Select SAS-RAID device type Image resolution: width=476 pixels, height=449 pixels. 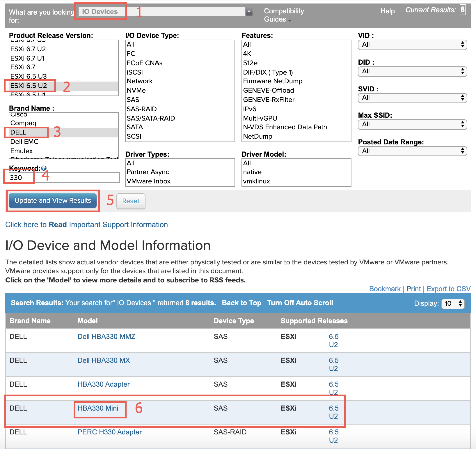[x=180, y=109]
